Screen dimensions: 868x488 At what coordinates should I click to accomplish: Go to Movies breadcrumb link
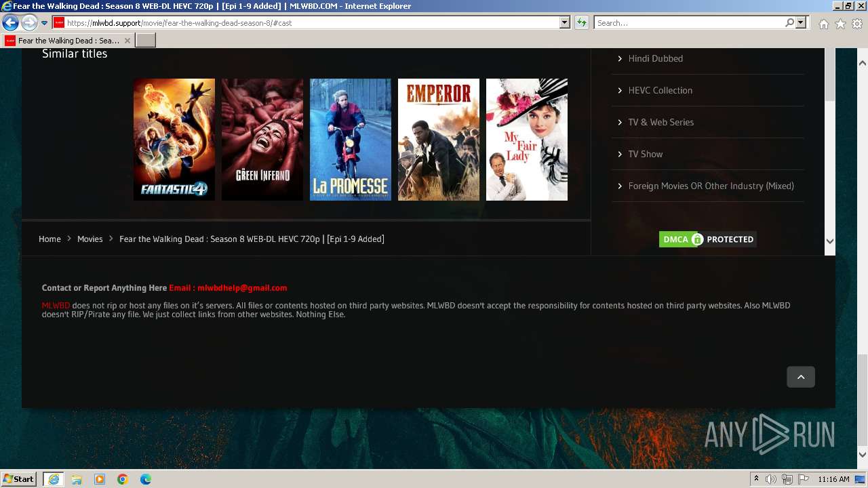click(90, 239)
